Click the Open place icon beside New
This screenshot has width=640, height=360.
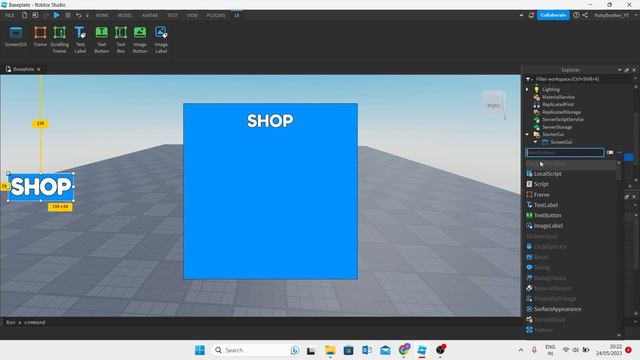pos(35,15)
